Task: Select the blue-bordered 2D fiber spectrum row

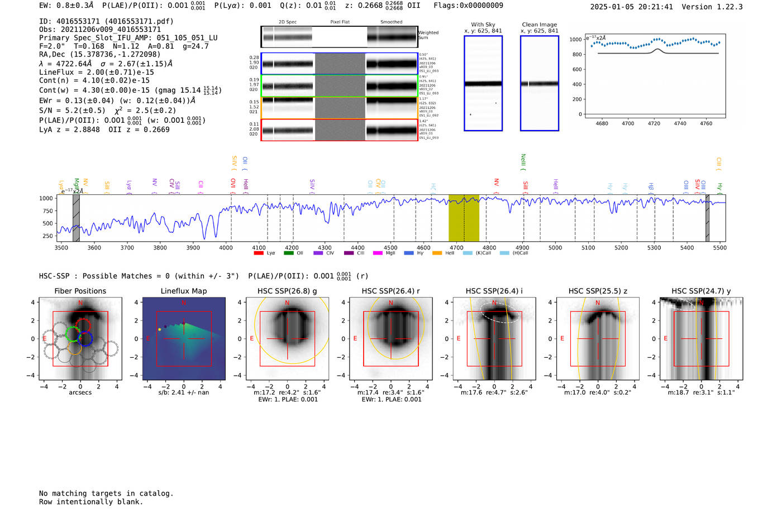Action: click(339, 64)
